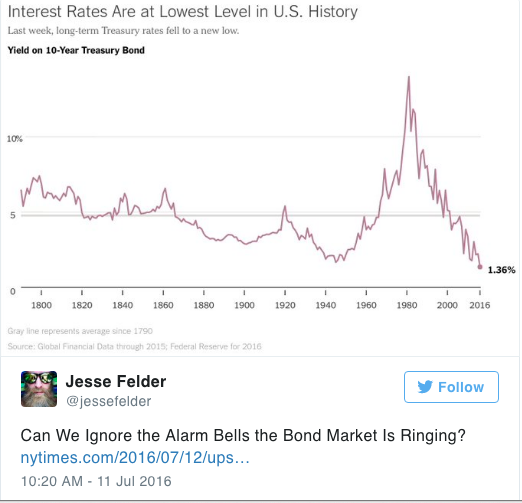522x503 pixels.
Task: Click the 1800 label on x-axis
Action: click(x=41, y=305)
